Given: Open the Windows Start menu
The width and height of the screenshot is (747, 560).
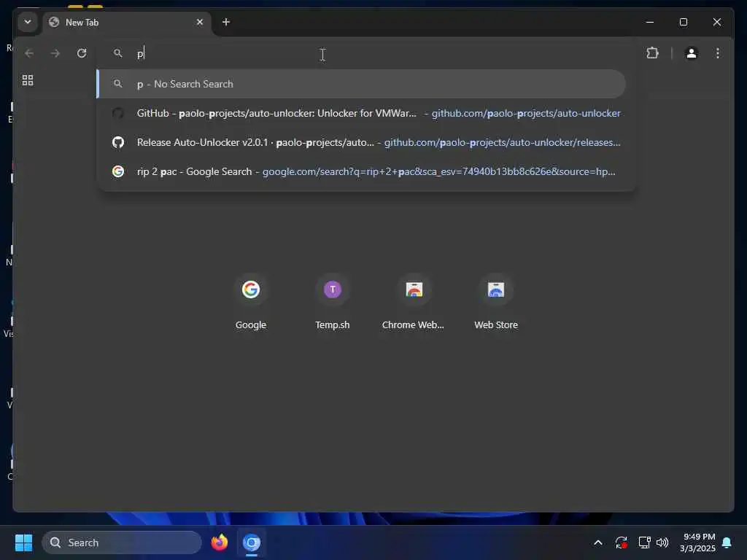Looking at the screenshot, I should coord(23,542).
